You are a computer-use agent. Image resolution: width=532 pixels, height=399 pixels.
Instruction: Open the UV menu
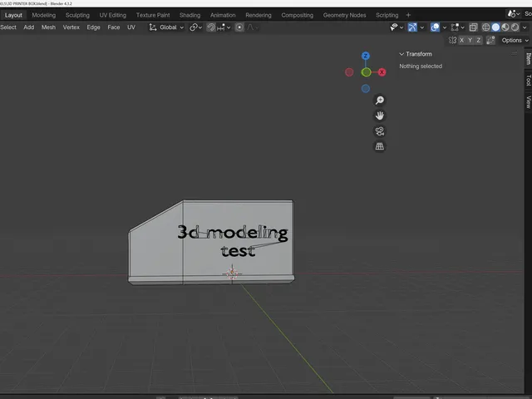[131, 27]
